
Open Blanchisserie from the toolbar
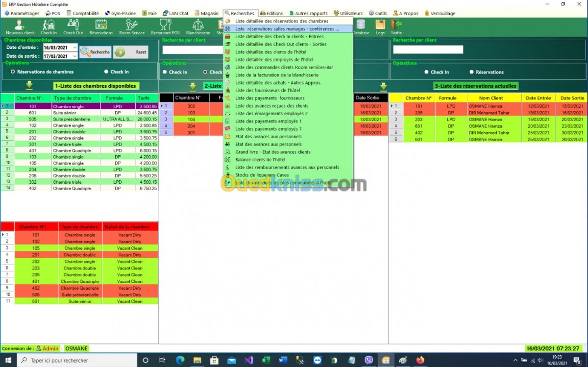[x=198, y=27]
